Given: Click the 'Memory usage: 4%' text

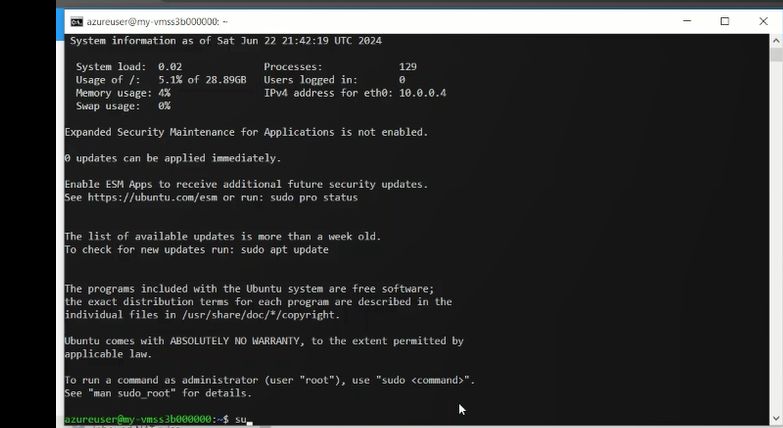Looking at the screenshot, I should point(123,93).
